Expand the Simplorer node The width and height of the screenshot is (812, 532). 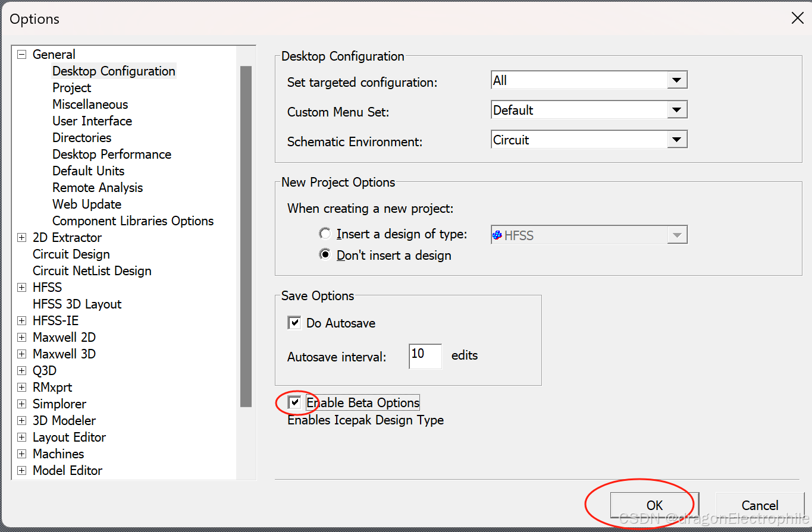[x=22, y=404]
